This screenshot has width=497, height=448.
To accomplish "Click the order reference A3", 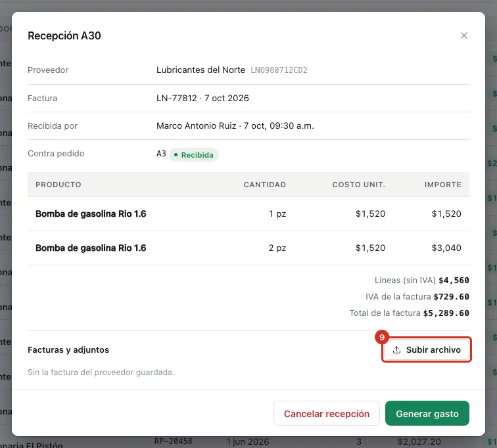I will tap(161, 154).
